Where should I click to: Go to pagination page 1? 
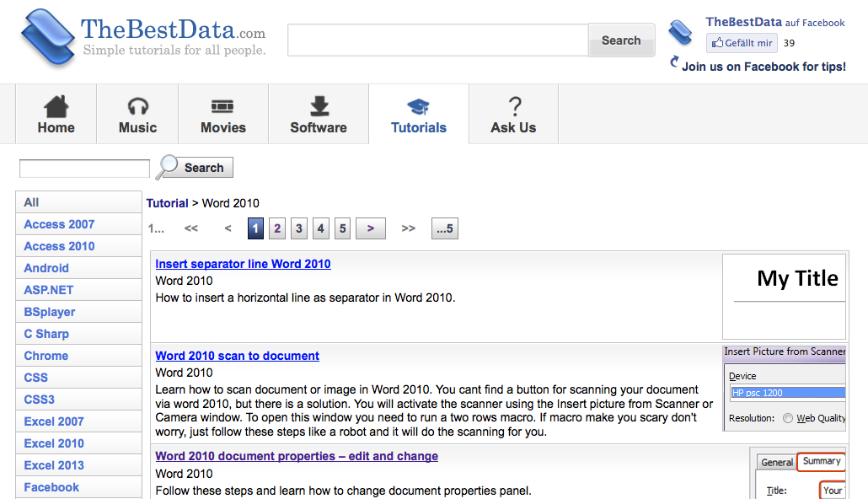(x=255, y=228)
